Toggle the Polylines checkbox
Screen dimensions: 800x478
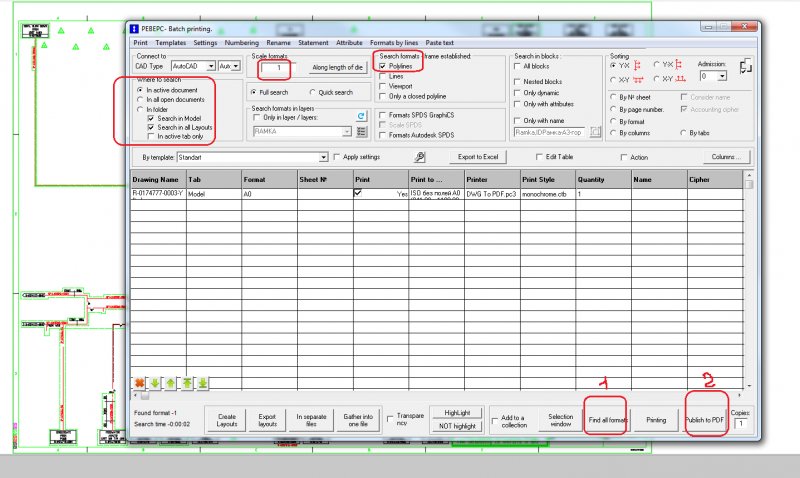point(383,66)
